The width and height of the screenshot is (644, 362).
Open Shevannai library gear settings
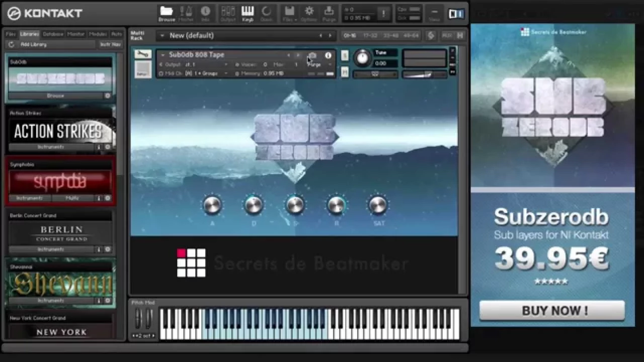(x=108, y=301)
